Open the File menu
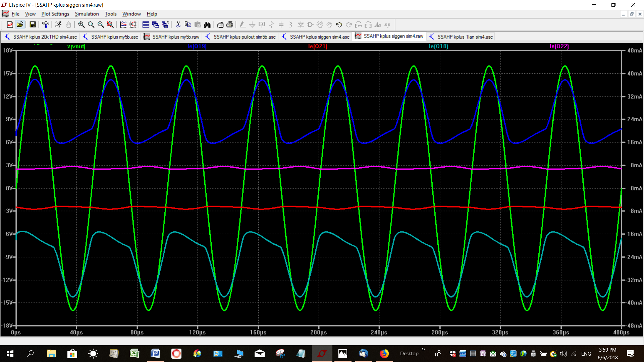Viewport: 644px width, 362px height. tap(15, 14)
